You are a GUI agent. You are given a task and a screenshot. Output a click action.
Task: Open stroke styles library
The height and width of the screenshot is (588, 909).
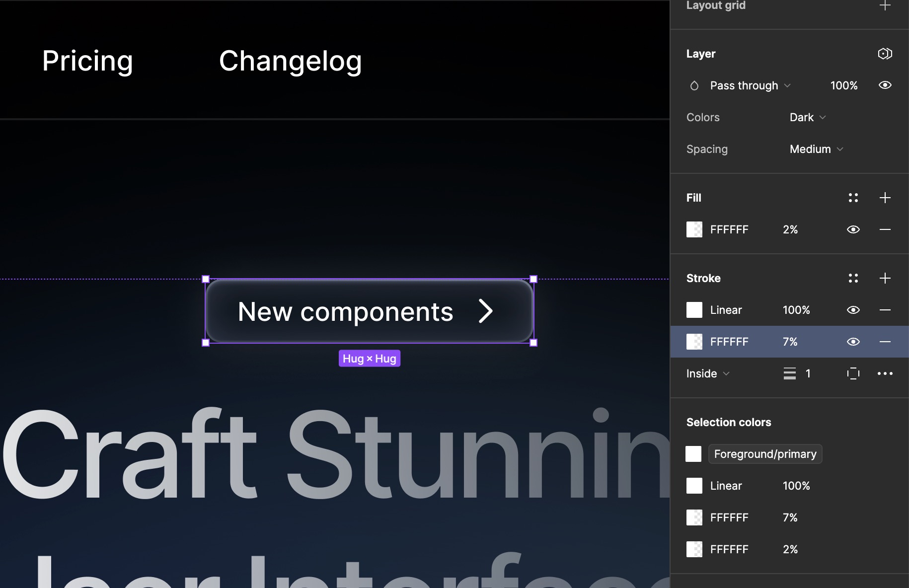pos(854,278)
